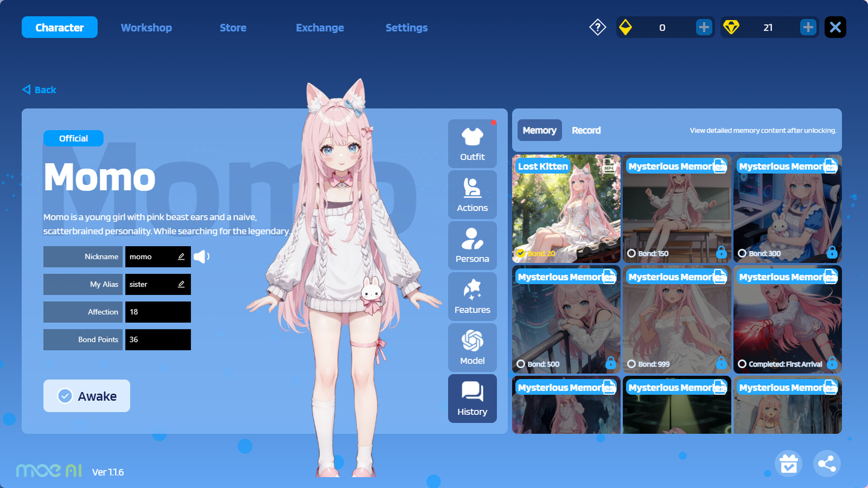Open the Persona panel

click(x=472, y=245)
